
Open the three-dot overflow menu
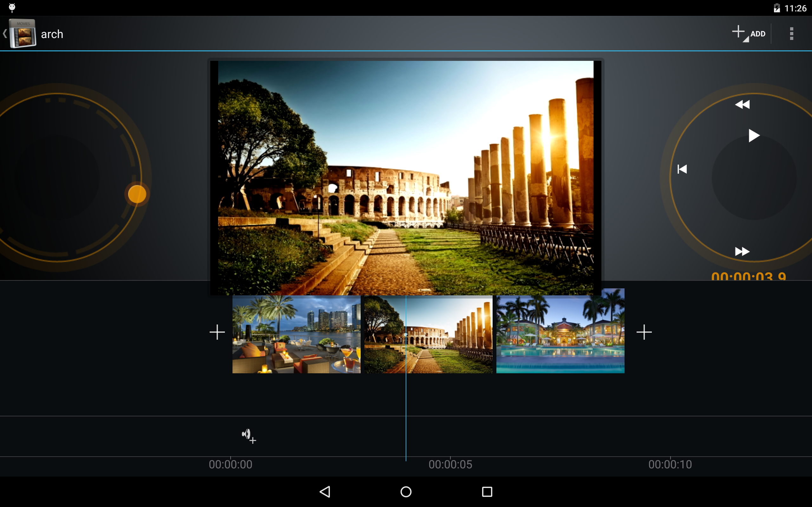pyautogui.click(x=791, y=34)
